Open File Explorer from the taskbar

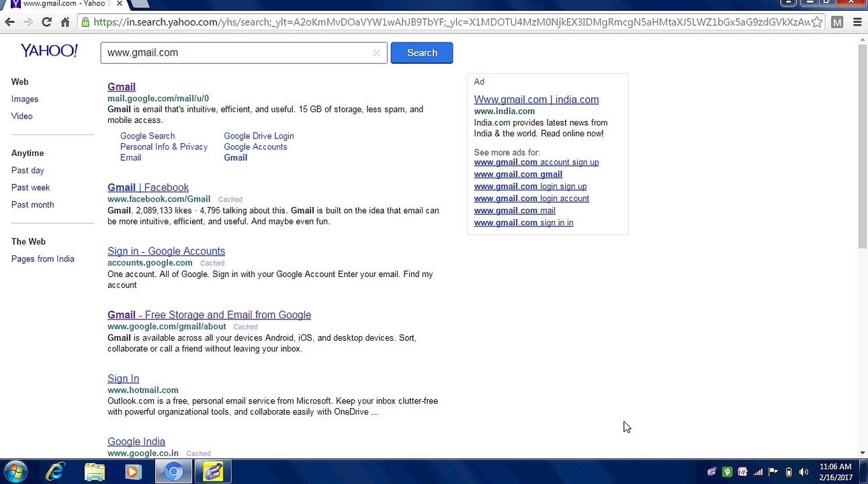95,472
